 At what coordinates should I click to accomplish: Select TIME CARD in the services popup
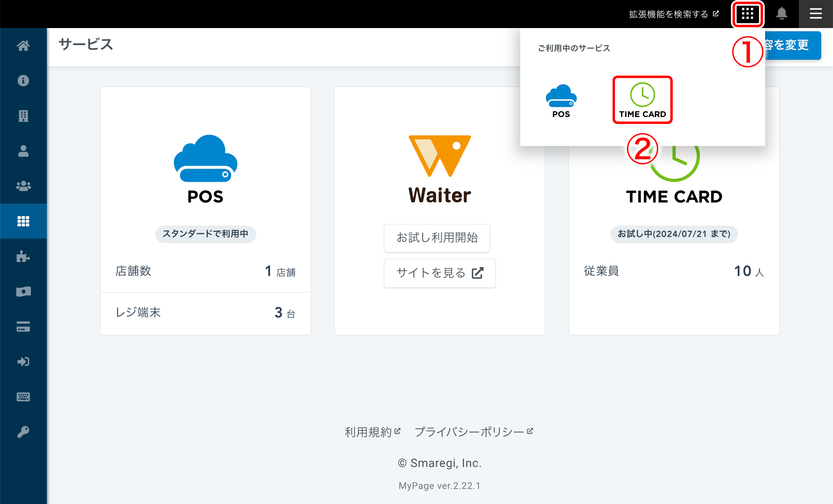pyautogui.click(x=643, y=100)
